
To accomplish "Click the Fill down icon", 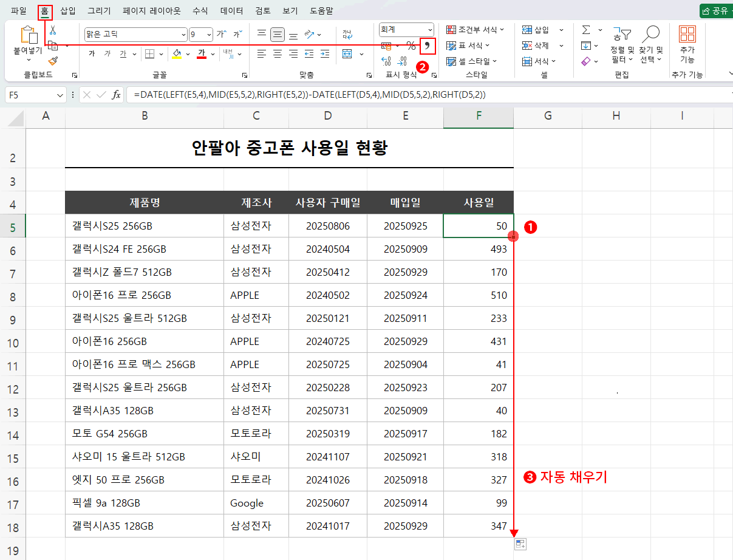I will coord(586,46).
